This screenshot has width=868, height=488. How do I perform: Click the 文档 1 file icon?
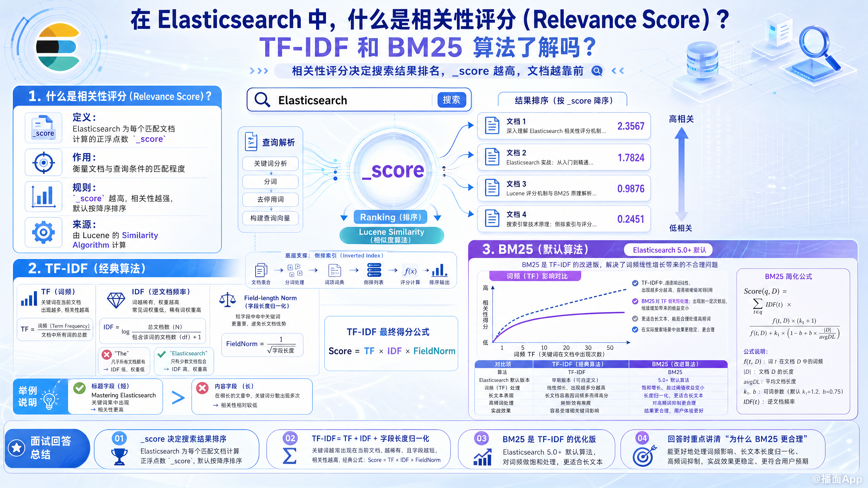[x=492, y=126]
